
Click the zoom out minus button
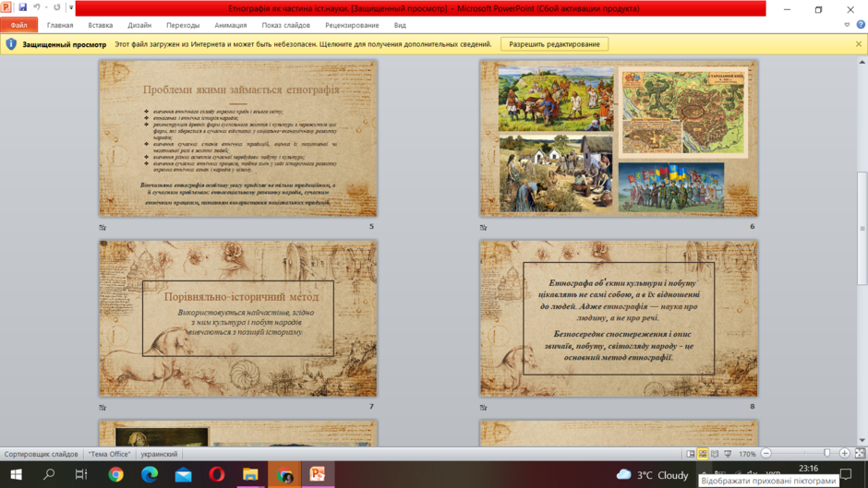[x=766, y=454]
